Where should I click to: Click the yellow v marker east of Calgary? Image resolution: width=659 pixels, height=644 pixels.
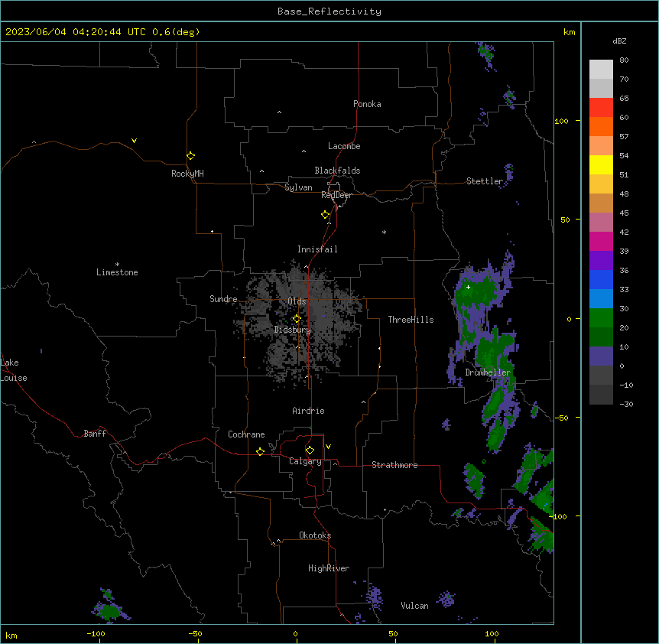point(328,447)
